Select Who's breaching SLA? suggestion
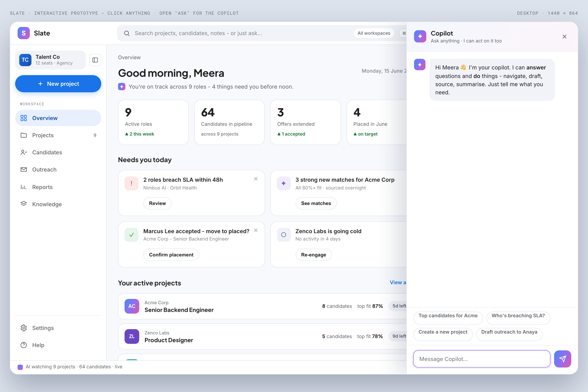 coord(518,318)
